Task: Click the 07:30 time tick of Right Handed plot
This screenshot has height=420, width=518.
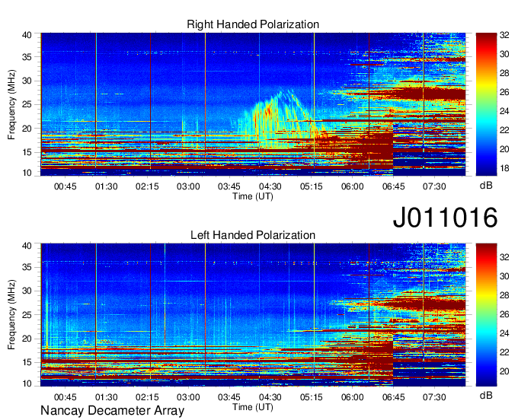Action: [x=434, y=186]
